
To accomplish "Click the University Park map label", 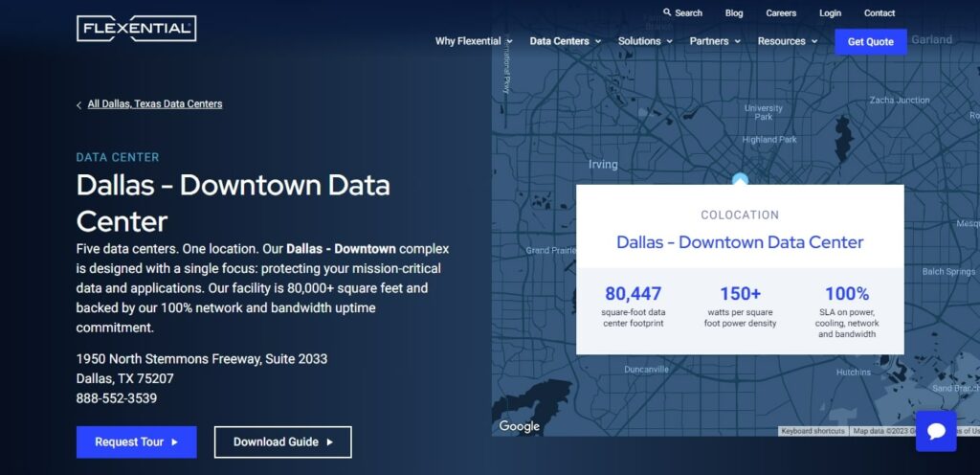I will point(763,112).
